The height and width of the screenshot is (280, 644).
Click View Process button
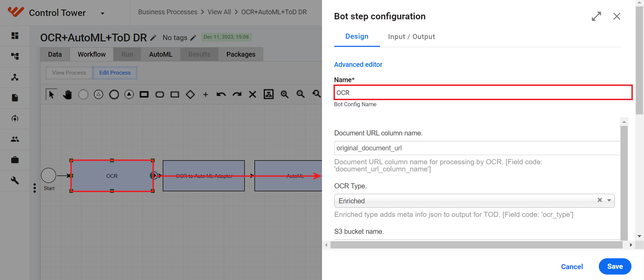pos(69,73)
